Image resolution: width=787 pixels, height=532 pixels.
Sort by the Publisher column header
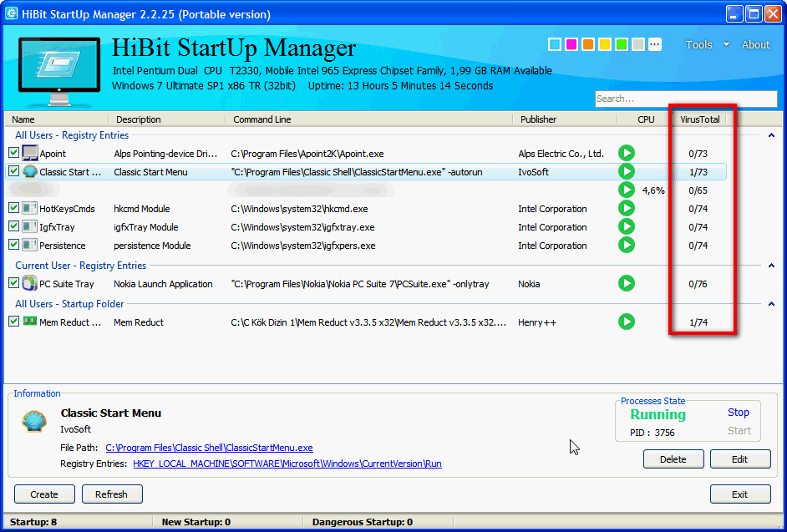[565, 119]
